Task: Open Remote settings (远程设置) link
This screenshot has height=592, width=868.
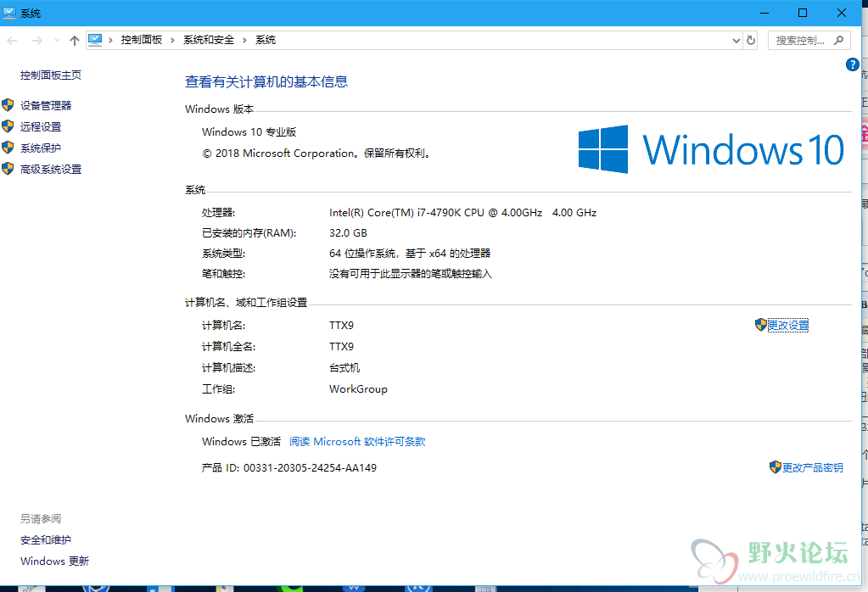Action: click(x=41, y=126)
